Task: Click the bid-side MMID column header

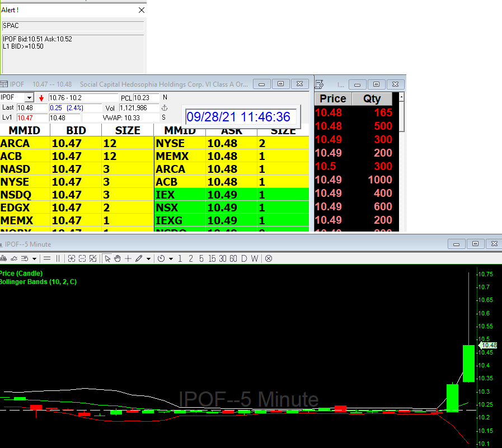Action: click(x=25, y=130)
